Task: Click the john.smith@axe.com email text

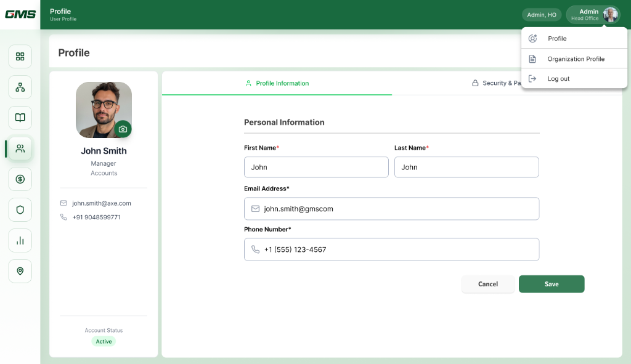Action: (x=102, y=203)
